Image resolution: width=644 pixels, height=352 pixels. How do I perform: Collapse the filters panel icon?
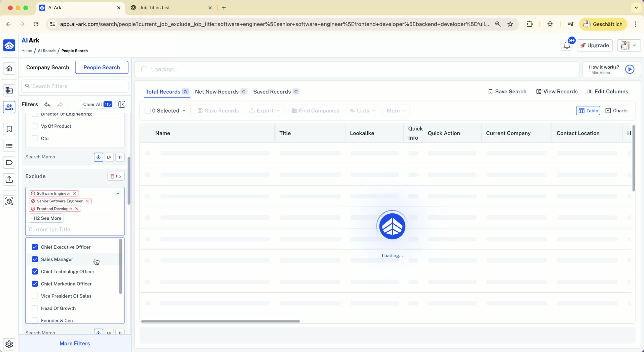(122, 104)
